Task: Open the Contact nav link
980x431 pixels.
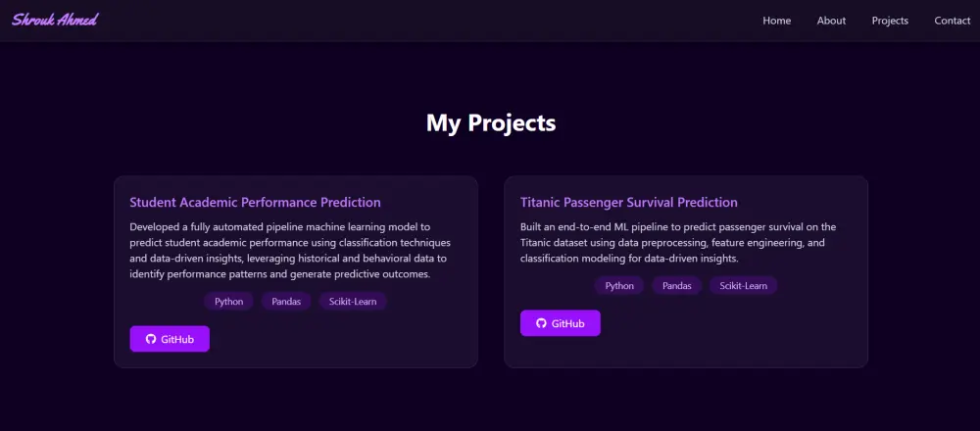Action: tap(952, 21)
